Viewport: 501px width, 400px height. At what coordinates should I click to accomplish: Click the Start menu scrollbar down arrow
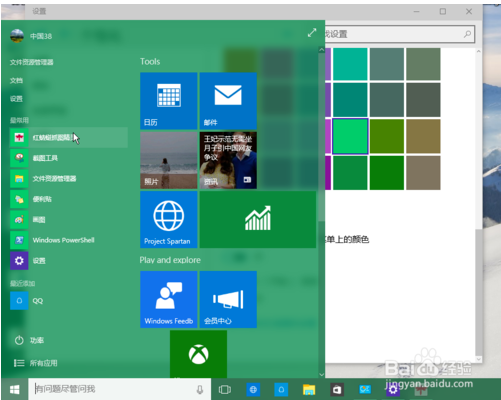pyautogui.click(x=321, y=374)
